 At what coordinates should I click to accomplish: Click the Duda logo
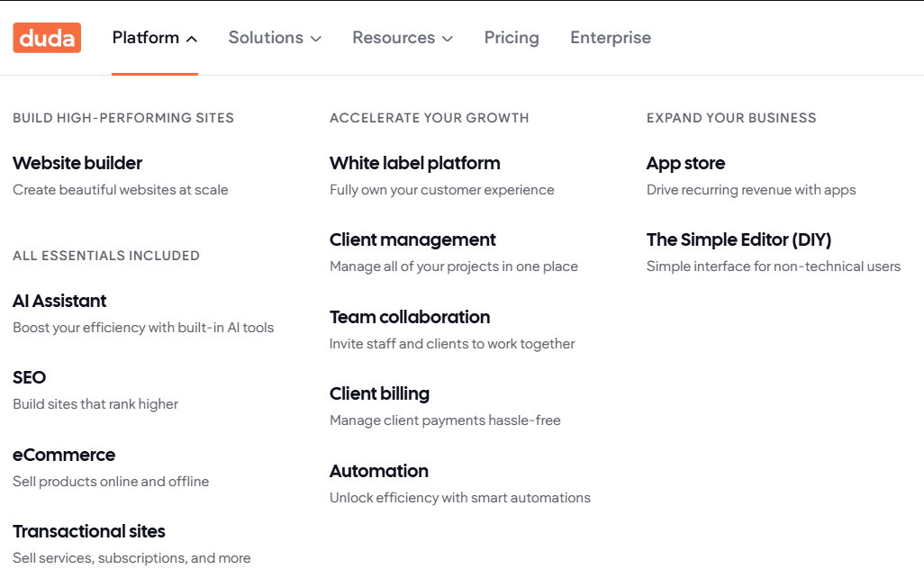click(47, 38)
